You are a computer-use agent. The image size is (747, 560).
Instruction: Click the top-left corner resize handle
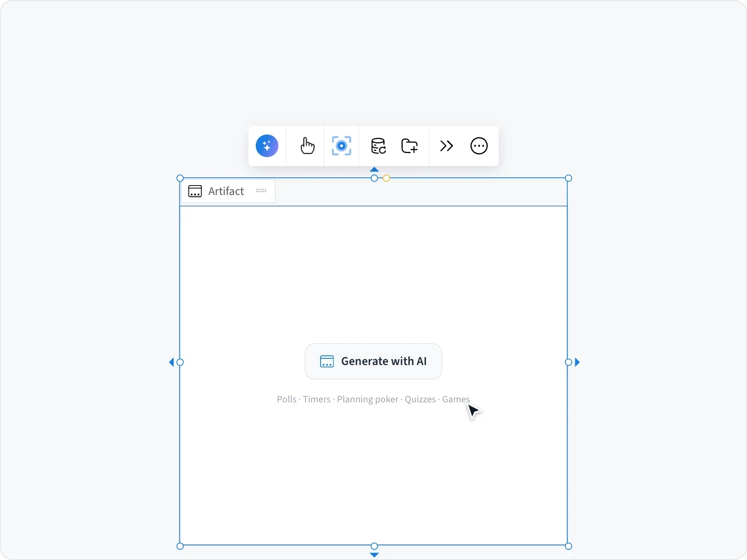point(181,178)
